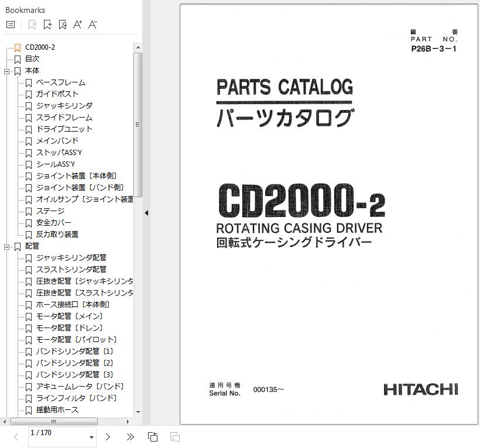Open 圧抜き配管〔スラストシリンダ bookmark
This screenshot has height=448, width=480.
click(x=84, y=292)
